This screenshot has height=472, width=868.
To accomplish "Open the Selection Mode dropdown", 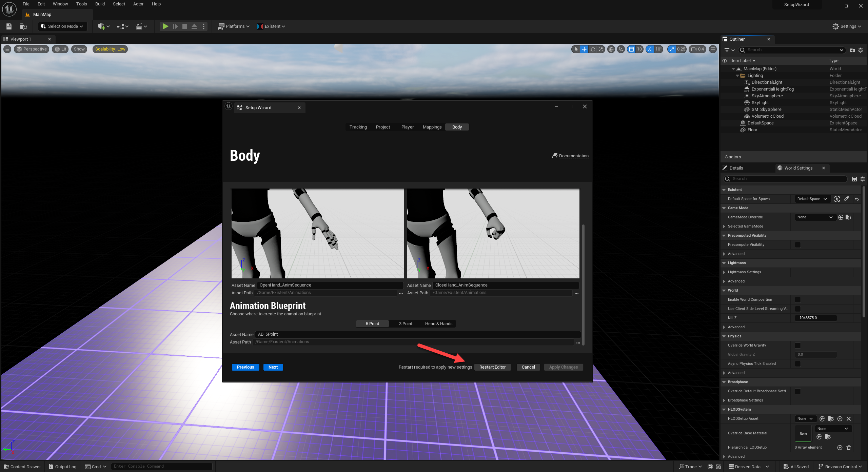I will click(62, 26).
